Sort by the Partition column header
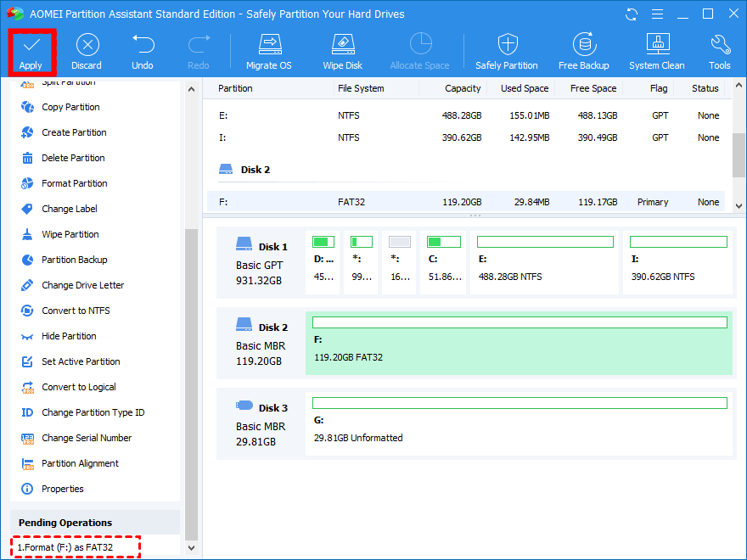The width and height of the screenshot is (747, 560). [x=235, y=88]
